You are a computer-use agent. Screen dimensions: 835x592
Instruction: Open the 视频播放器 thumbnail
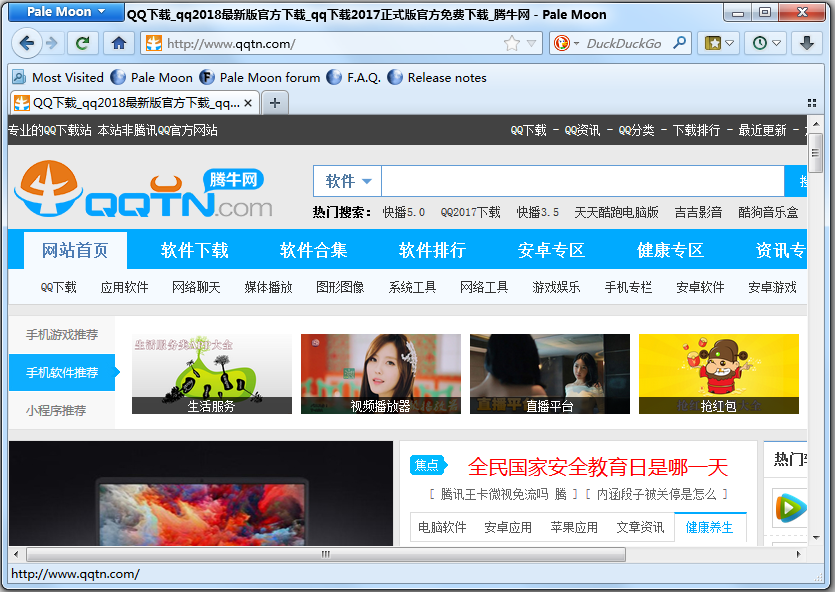point(380,374)
